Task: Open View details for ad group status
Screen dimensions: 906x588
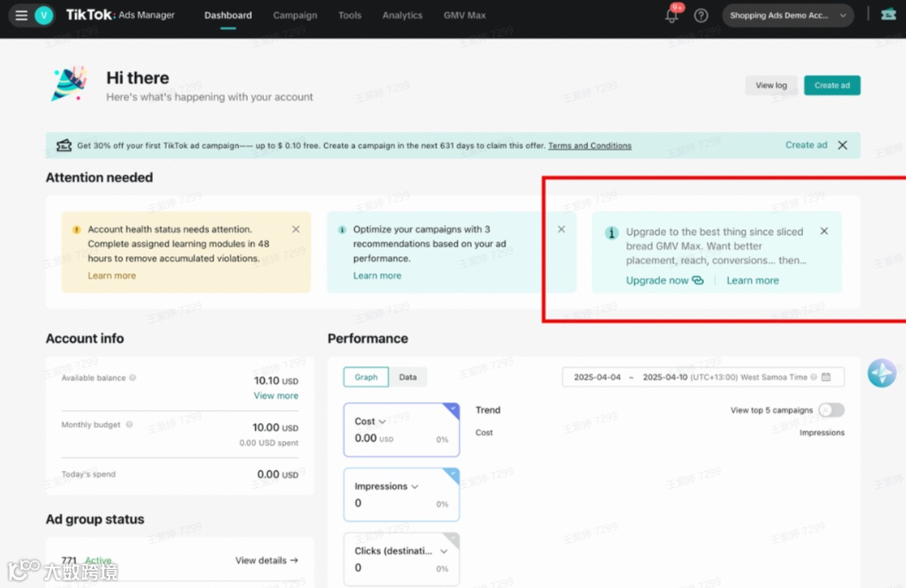Action: [266, 560]
